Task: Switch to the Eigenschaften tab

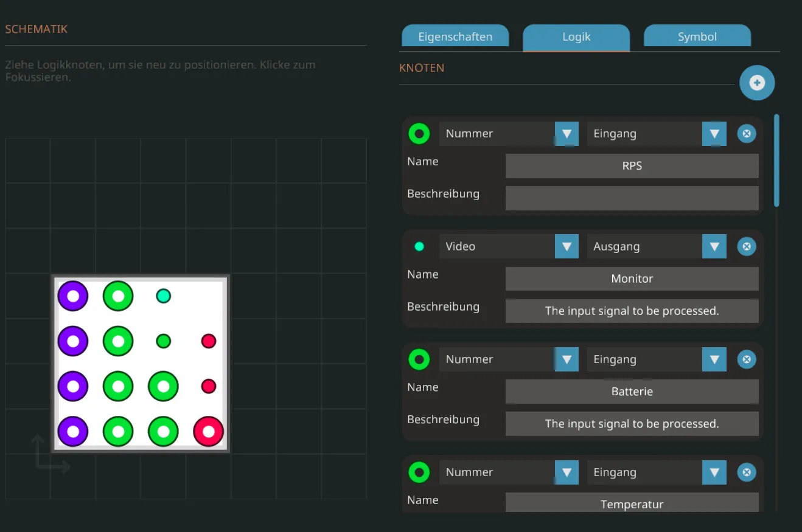Action: pos(455,36)
